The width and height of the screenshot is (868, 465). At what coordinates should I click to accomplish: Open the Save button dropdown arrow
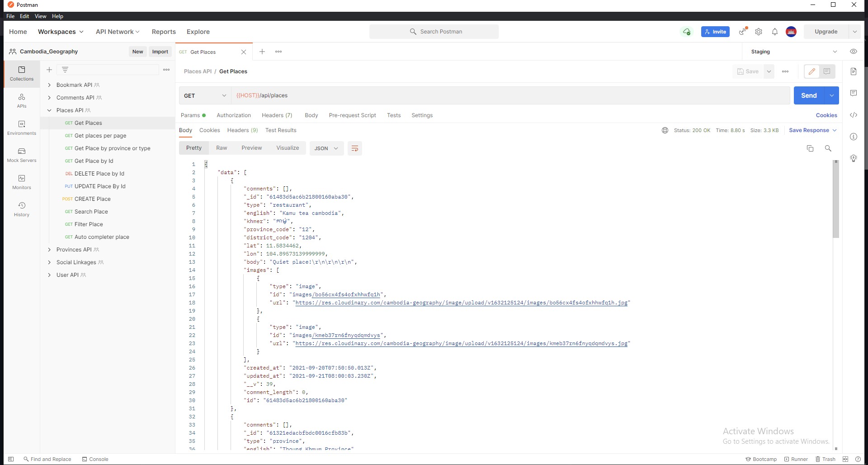pos(769,71)
